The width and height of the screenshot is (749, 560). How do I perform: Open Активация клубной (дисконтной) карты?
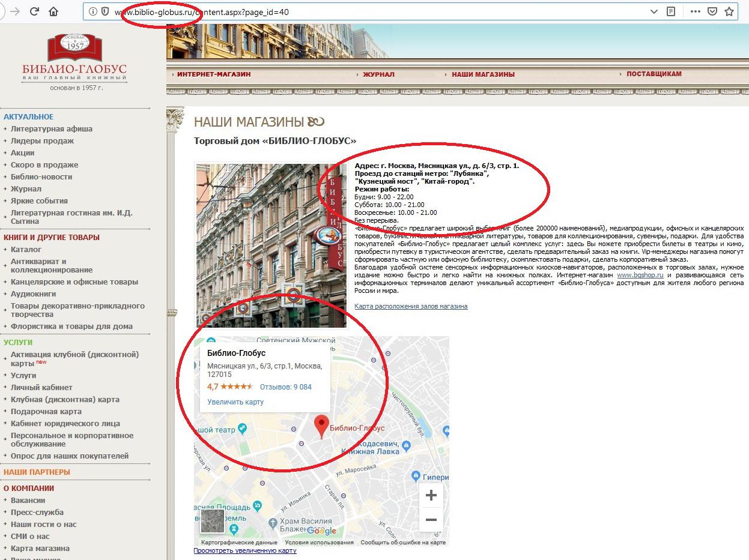tap(74, 358)
